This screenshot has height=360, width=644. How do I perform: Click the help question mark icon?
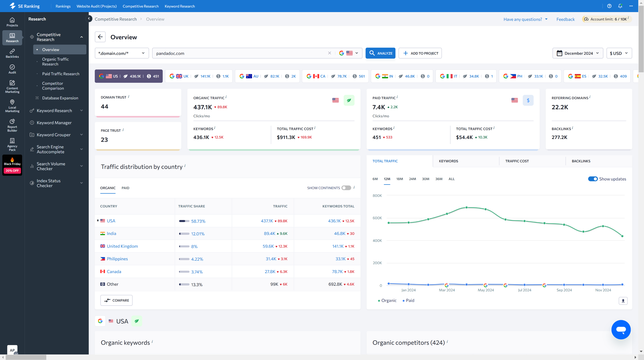coord(609,6)
